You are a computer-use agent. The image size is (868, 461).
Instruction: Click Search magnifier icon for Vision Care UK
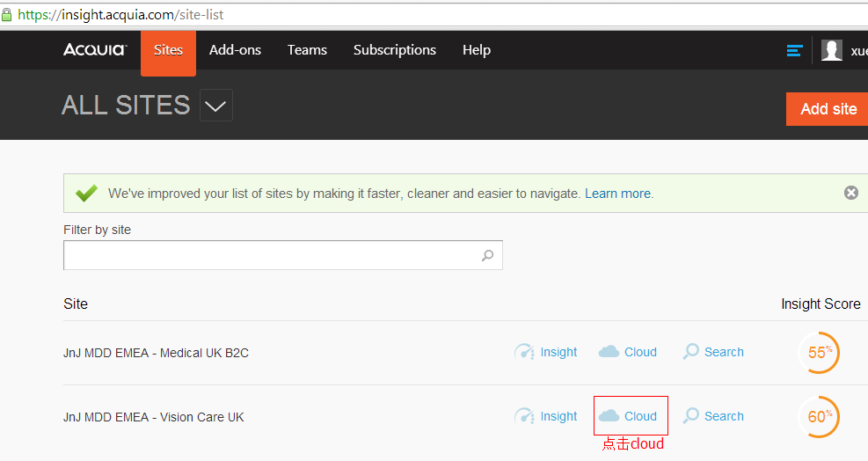[691, 416]
